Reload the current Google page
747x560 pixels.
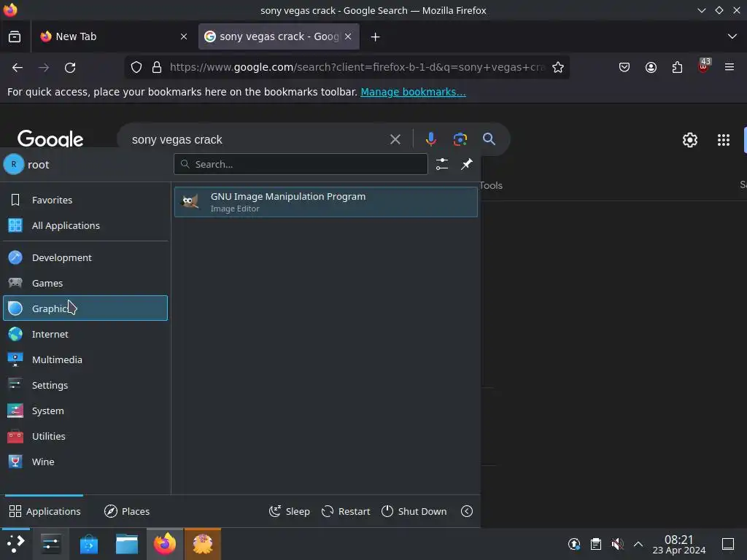point(70,68)
